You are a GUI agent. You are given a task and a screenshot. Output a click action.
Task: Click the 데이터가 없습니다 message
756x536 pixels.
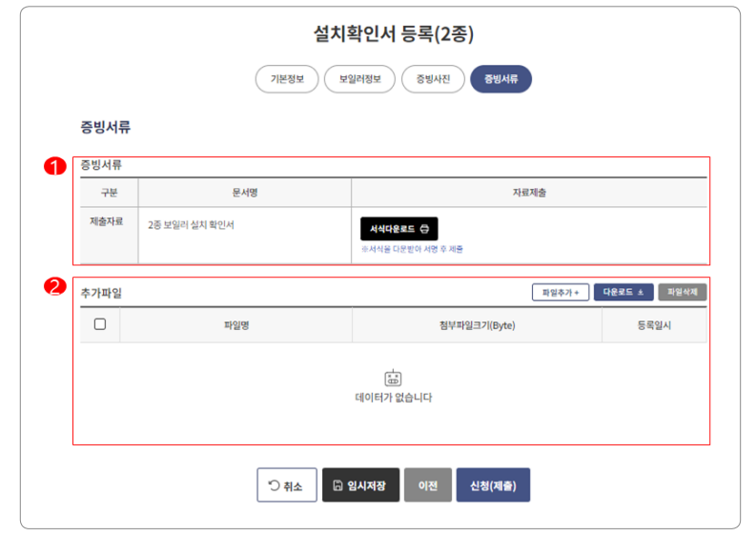coord(394,398)
